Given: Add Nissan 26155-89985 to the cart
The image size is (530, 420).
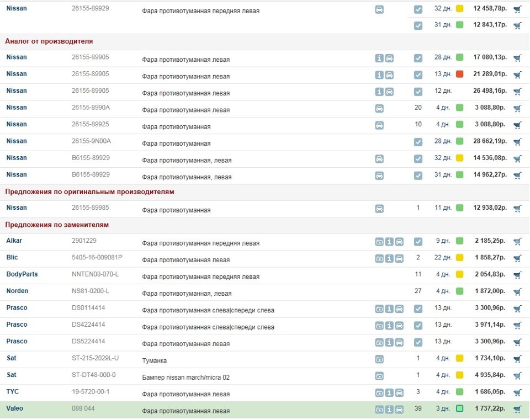Looking at the screenshot, I should 517,209.
